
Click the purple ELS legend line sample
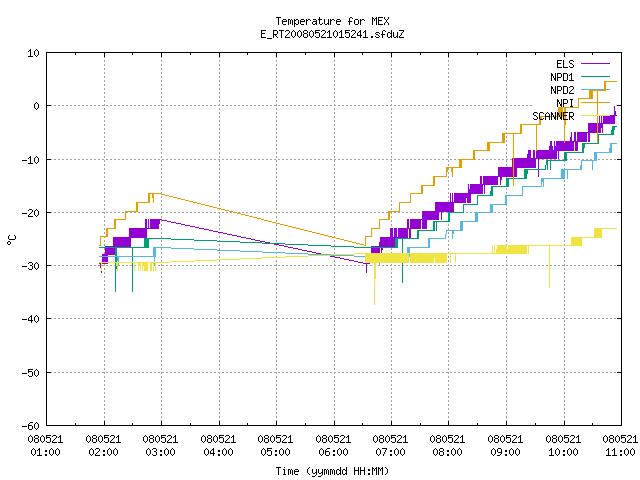(x=595, y=64)
